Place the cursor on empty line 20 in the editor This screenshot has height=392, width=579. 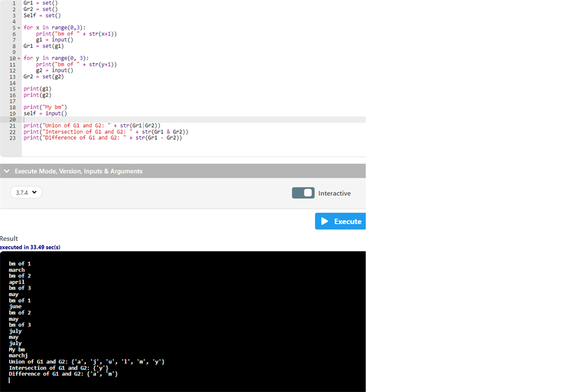coord(194,119)
